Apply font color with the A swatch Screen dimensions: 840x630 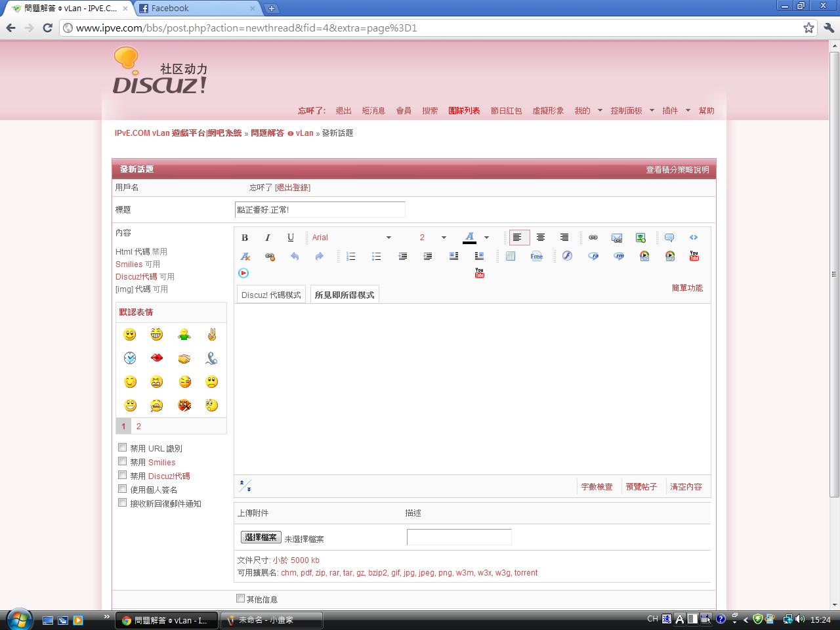[x=469, y=238]
